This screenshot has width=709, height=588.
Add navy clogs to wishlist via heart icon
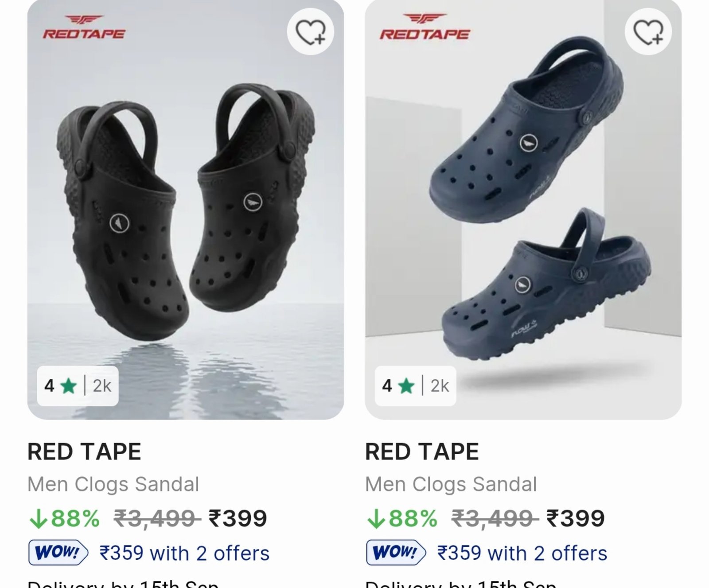[x=648, y=31]
